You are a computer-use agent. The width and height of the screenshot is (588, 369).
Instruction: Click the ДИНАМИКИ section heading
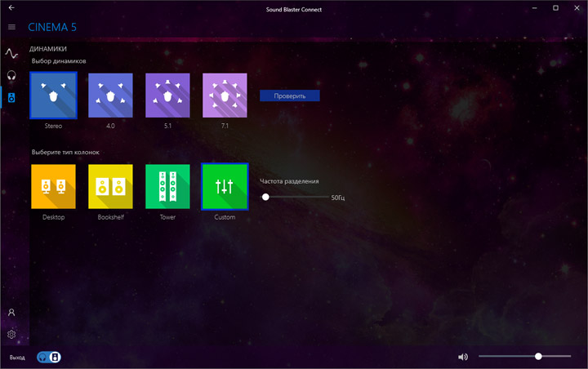pyautogui.click(x=48, y=49)
